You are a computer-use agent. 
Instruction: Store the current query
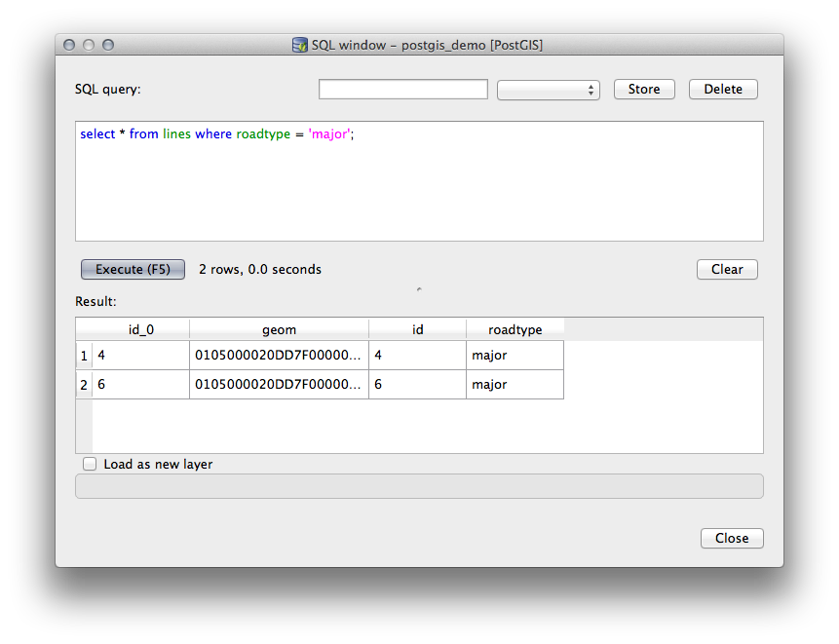click(643, 89)
